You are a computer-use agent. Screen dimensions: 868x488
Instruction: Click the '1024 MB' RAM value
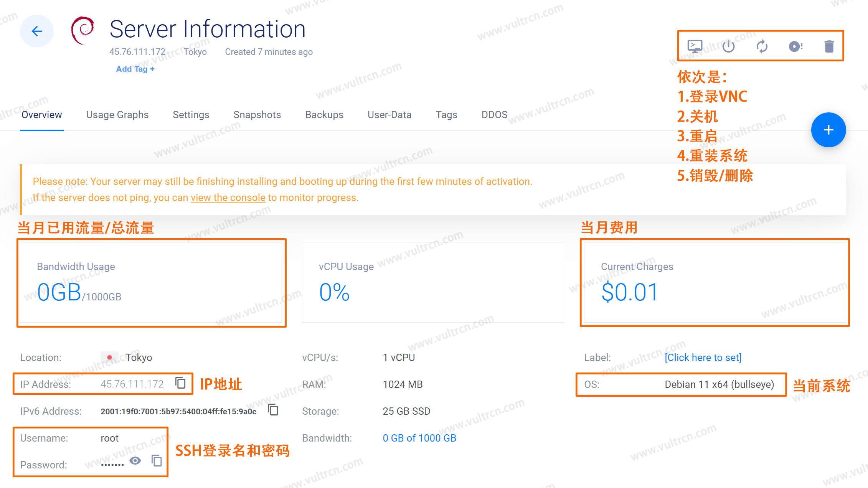[x=403, y=384]
